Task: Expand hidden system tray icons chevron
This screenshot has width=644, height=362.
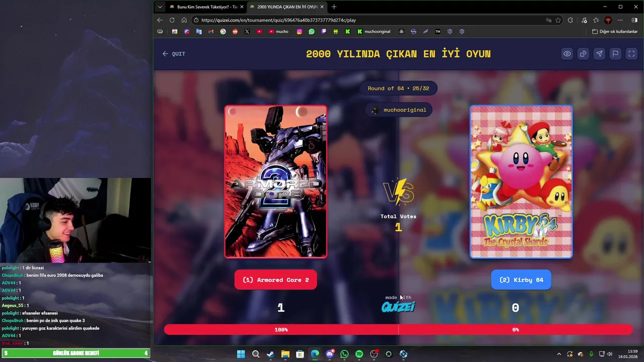Action: (x=559, y=354)
